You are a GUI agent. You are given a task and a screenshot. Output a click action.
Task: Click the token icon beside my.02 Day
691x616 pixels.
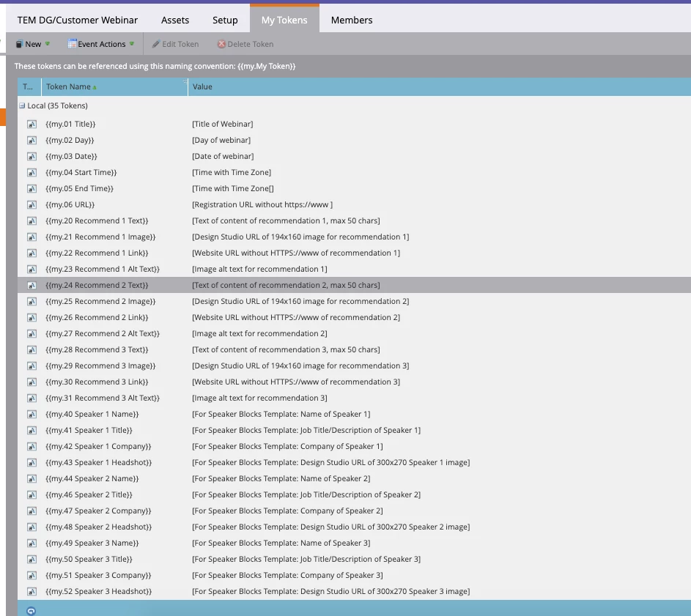pos(32,141)
